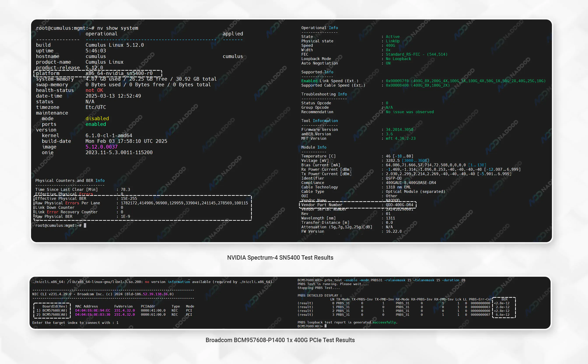Viewport: 588px width, 364px height.
Task: Select the kernel version '6.1.0-cl-1-amd64'
Action: tap(109, 136)
